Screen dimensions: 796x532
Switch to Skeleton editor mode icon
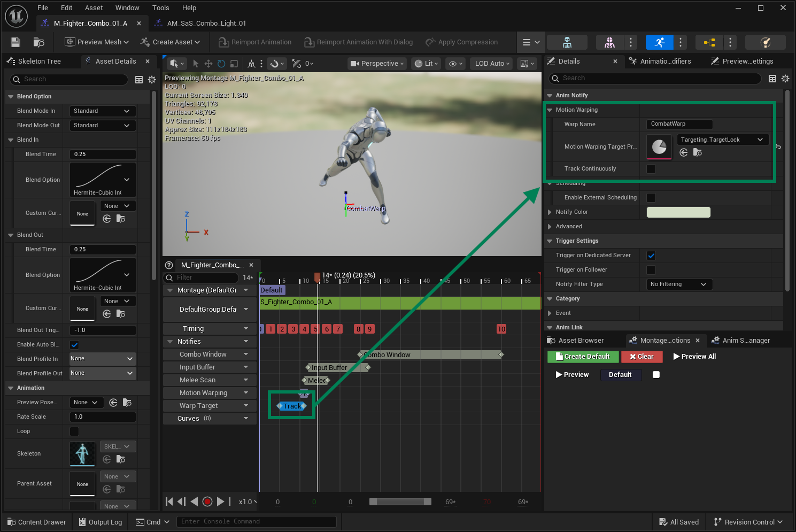[x=567, y=42]
